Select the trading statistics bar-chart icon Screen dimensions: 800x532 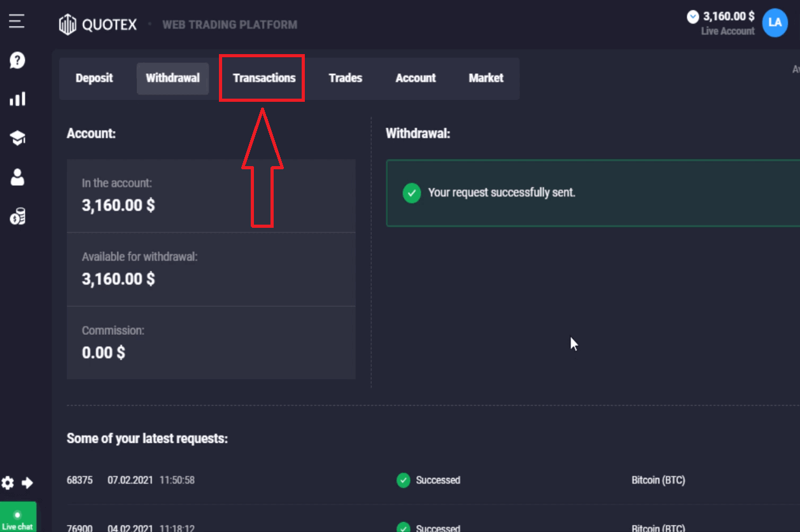click(x=17, y=99)
